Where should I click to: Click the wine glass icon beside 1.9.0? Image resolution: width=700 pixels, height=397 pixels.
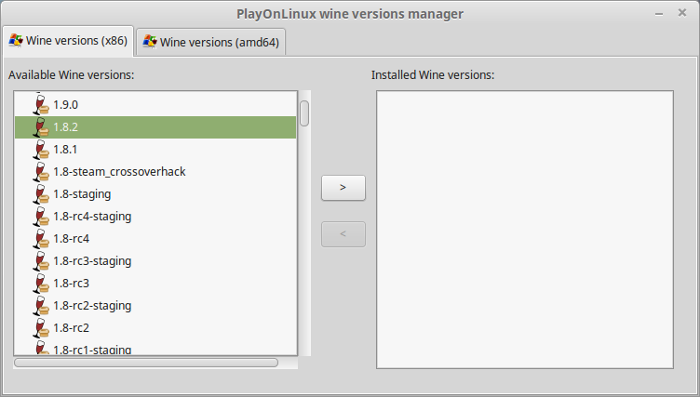point(41,104)
